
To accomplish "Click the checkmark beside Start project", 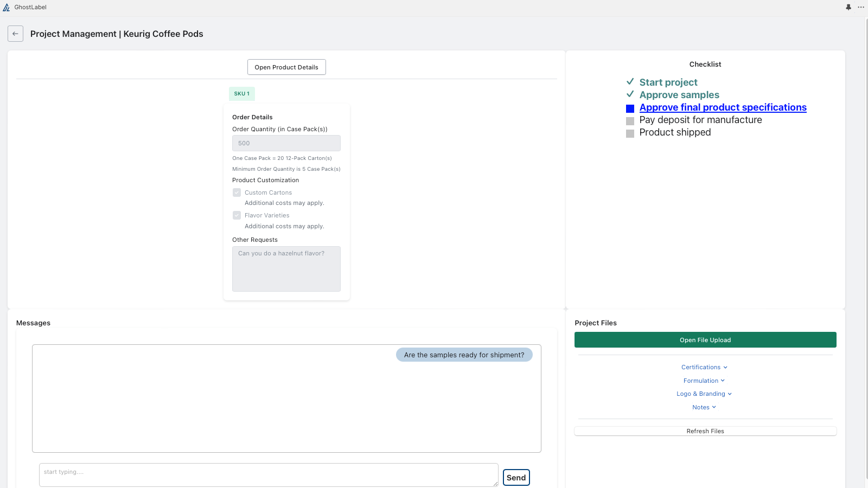I will coord(630,81).
